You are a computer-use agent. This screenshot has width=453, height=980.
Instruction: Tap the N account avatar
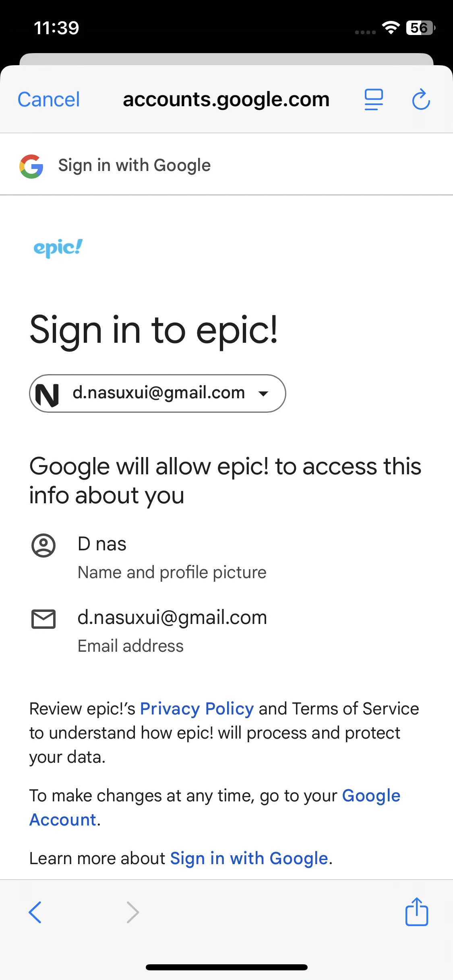[x=48, y=394]
